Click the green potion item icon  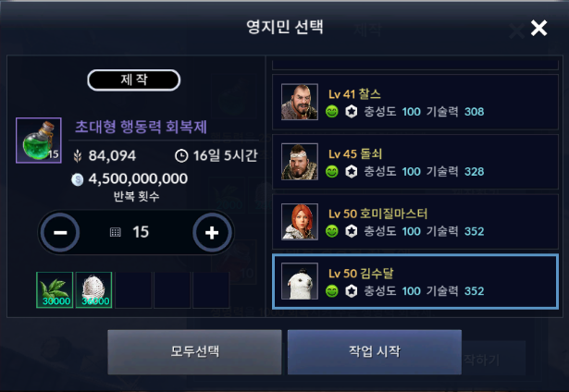tap(39, 141)
